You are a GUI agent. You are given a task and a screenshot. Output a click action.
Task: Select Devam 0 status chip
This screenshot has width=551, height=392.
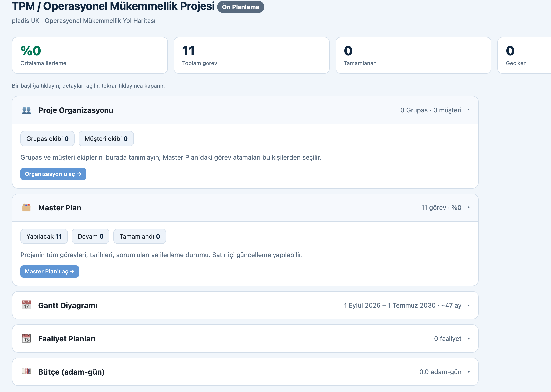91,236
